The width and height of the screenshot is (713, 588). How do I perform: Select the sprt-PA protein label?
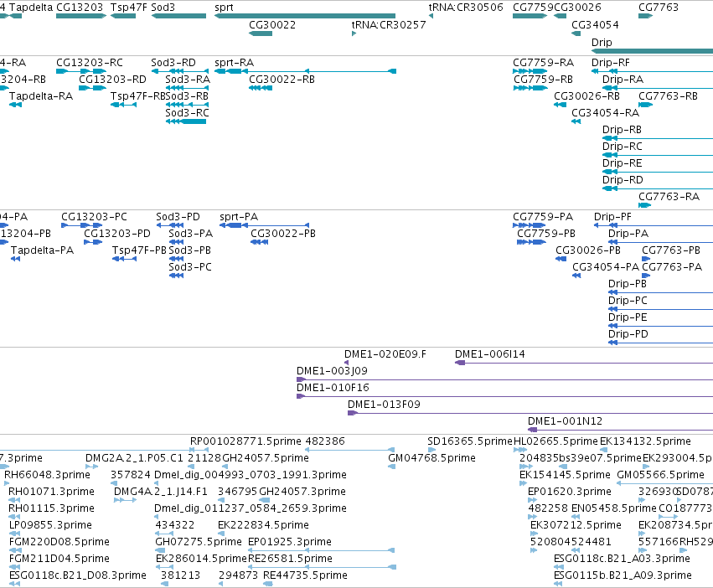239,217
